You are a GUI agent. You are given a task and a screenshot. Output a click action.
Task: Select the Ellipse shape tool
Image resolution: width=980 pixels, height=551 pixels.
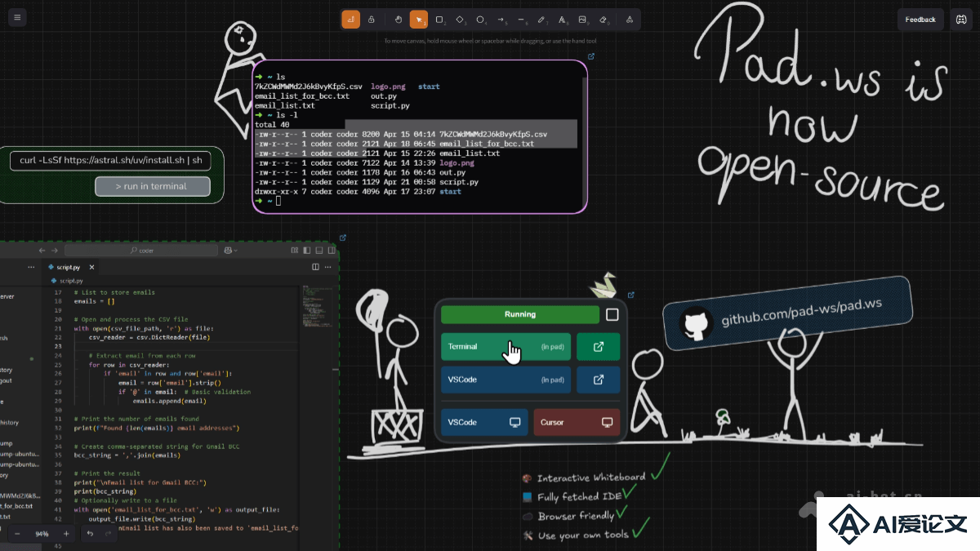coord(481,19)
